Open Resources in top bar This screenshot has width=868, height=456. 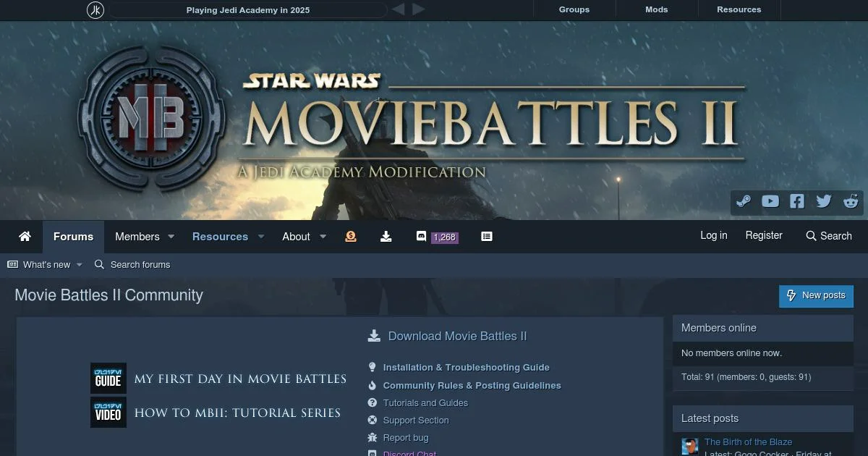(x=739, y=9)
